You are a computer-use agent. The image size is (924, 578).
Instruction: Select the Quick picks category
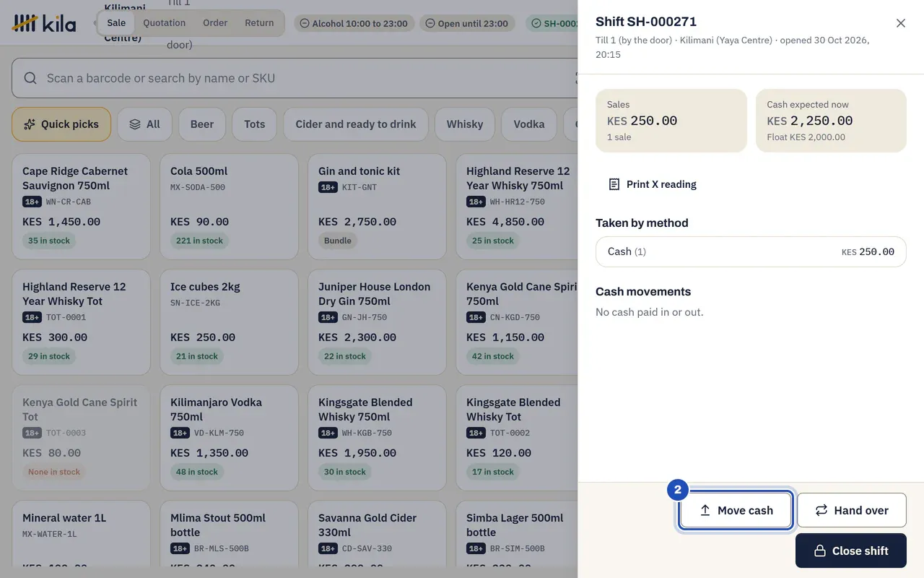coord(61,124)
